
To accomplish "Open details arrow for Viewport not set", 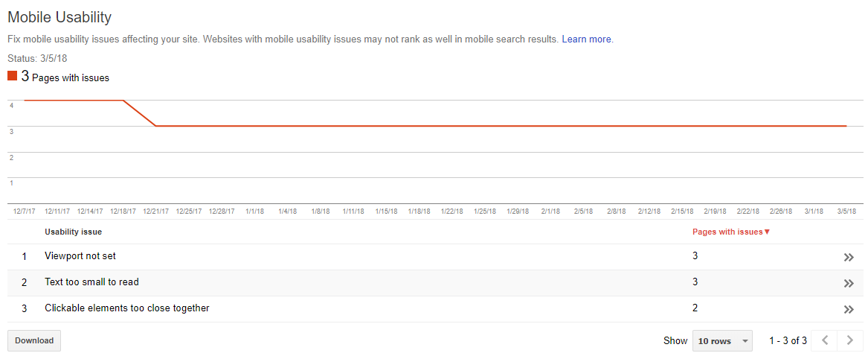I will (848, 257).
